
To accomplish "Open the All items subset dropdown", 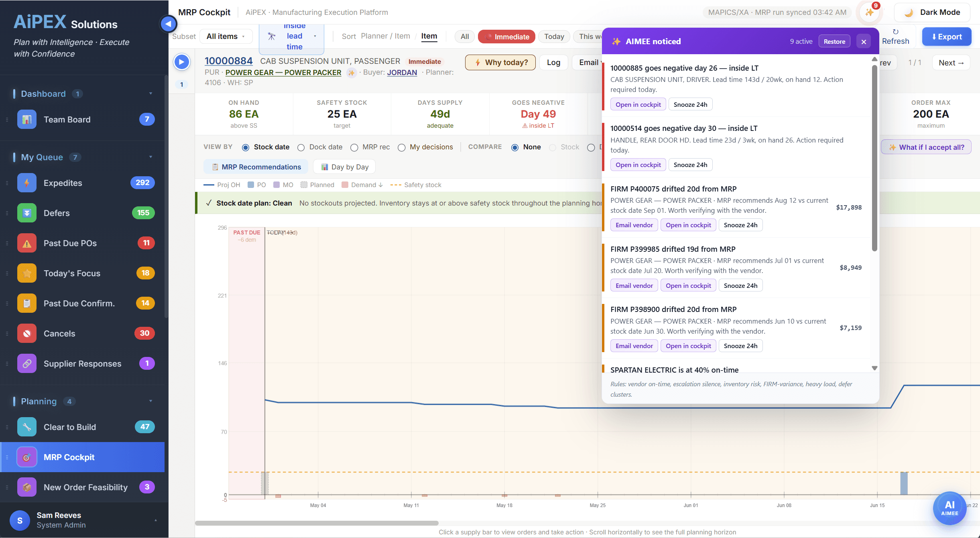I will coord(226,36).
